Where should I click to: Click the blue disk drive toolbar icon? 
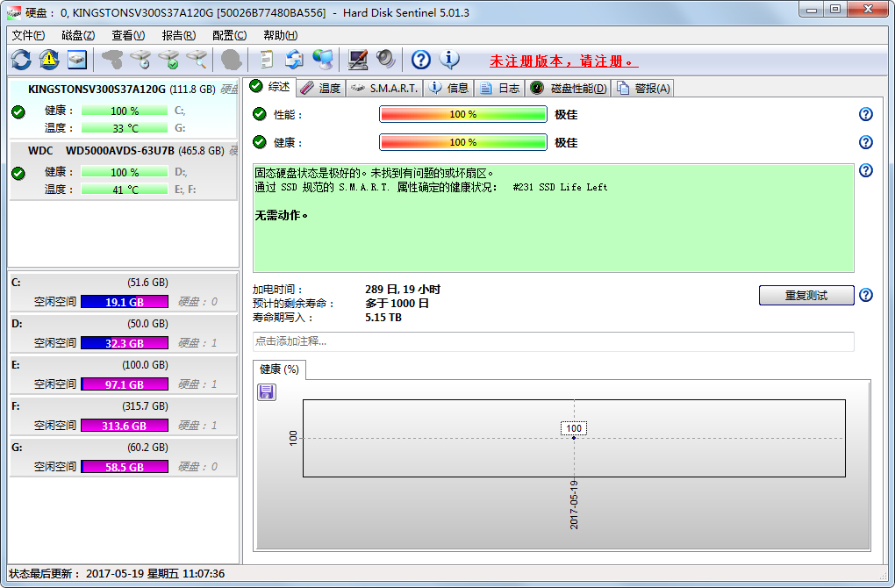click(77, 60)
